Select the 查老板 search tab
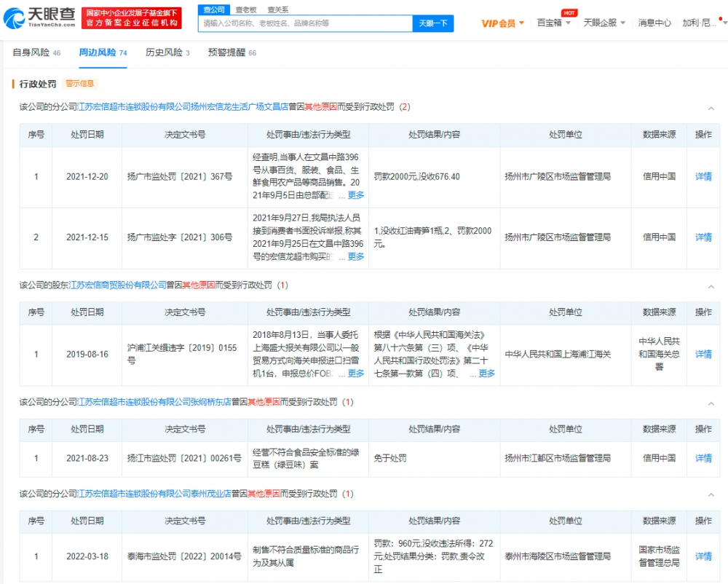 [x=246, y=9]
